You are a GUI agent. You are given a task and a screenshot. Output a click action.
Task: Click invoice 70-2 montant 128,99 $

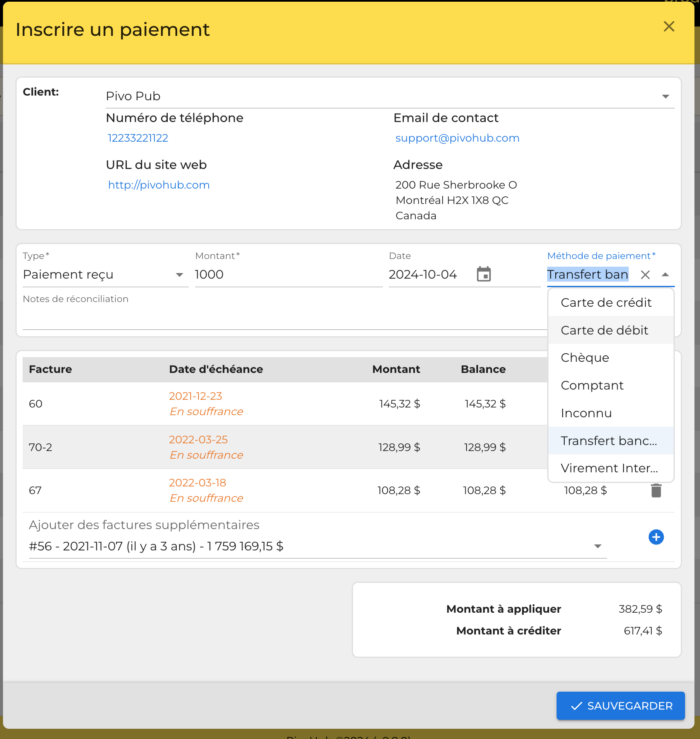pyautogui.click(x=399, y=448)
